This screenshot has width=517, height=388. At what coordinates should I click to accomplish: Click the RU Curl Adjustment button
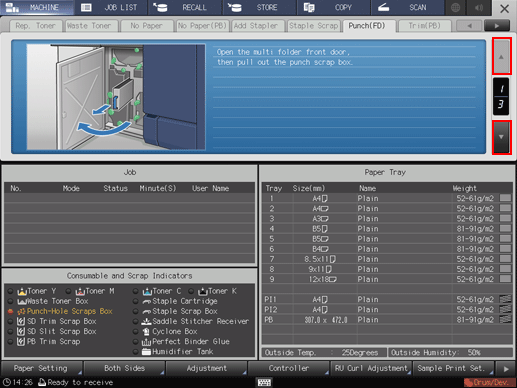point(371,368)
